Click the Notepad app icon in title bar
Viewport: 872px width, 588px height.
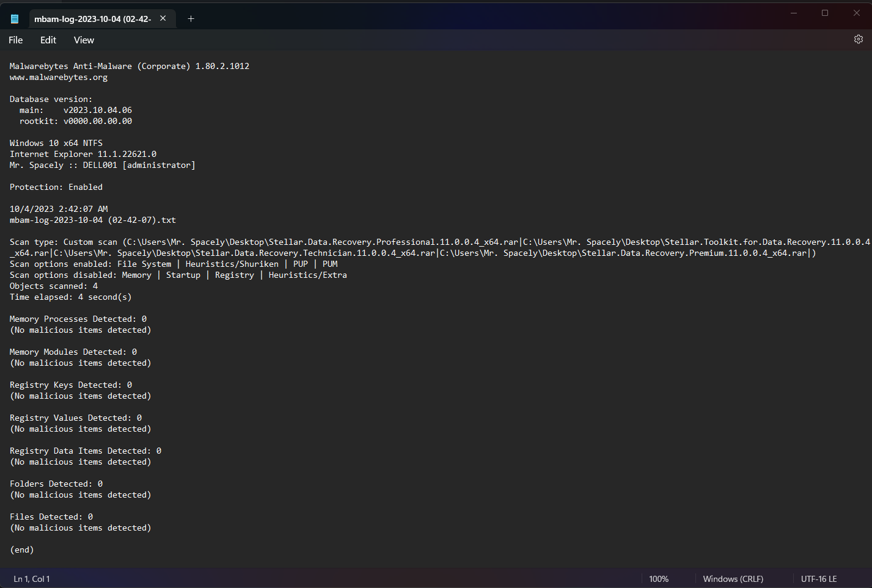tap(15, 19)
